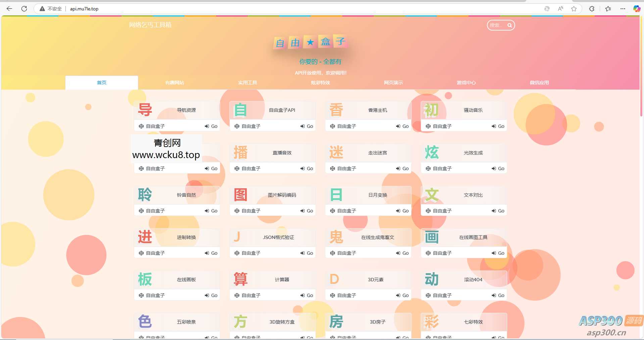Screen dimensions: 644x340
Task: Click the browser refresh icon
Action: [x=24, y=9]
